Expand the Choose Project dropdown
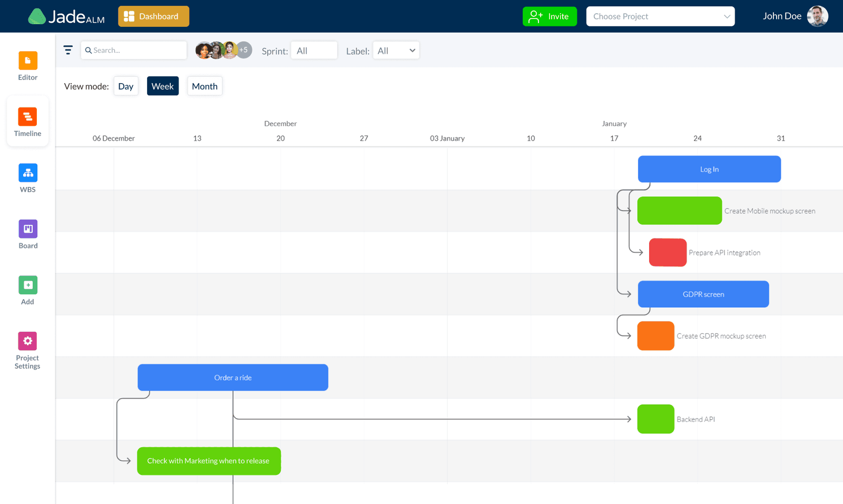Image resolution: width=843 pixels, height=504 pixels. [660, 16]
